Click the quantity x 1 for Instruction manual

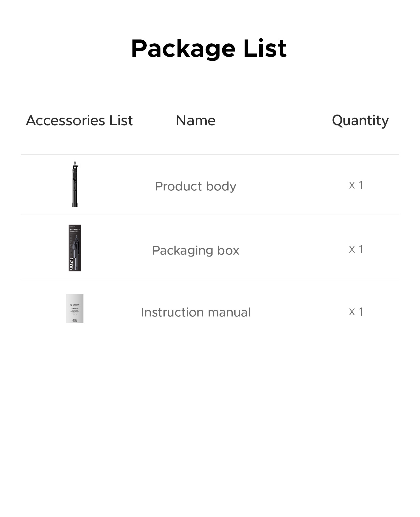click(x=356, y=312)
